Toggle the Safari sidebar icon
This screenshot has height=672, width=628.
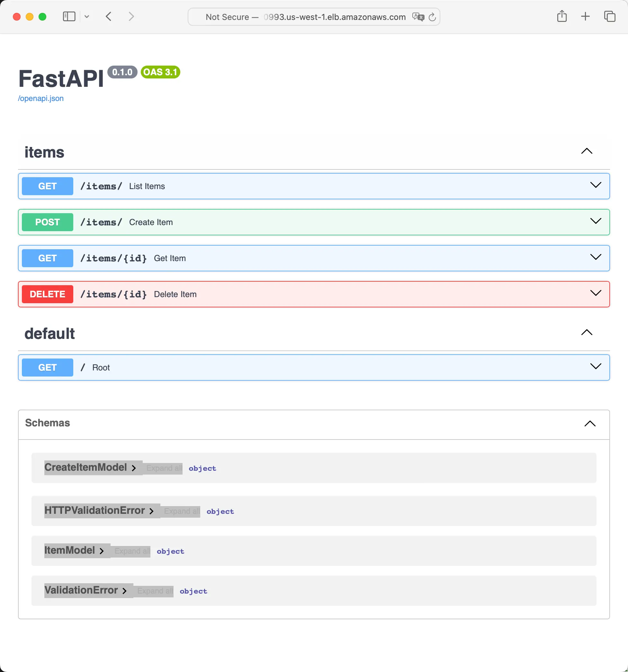pyautogui.click(x=69, y=17)
